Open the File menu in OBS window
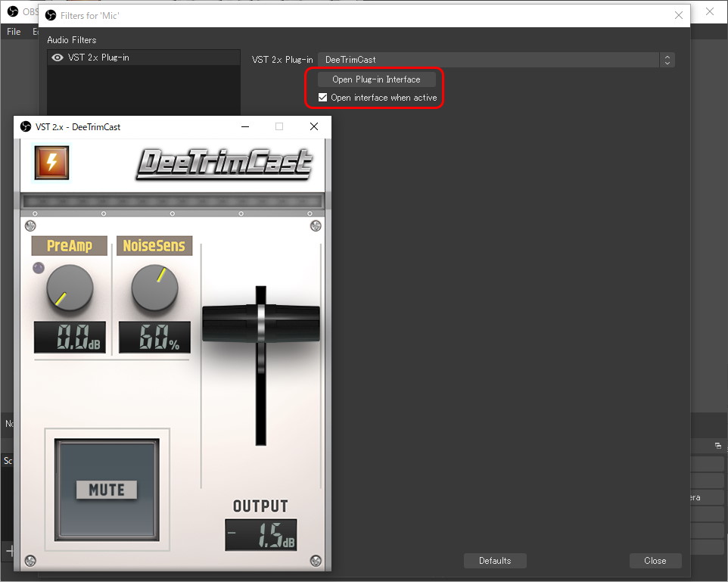The width and height of the screenshot is (728, 582). (14, 32)
